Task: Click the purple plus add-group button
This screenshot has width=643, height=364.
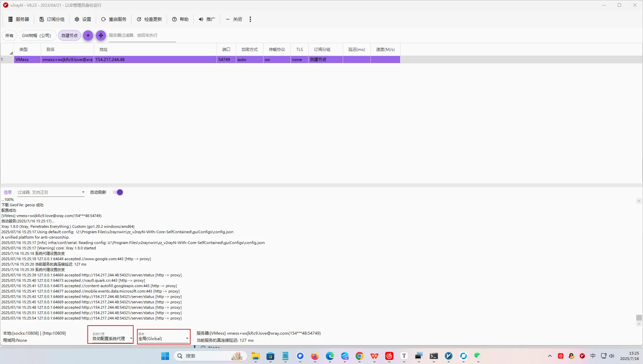Action: 88,35
